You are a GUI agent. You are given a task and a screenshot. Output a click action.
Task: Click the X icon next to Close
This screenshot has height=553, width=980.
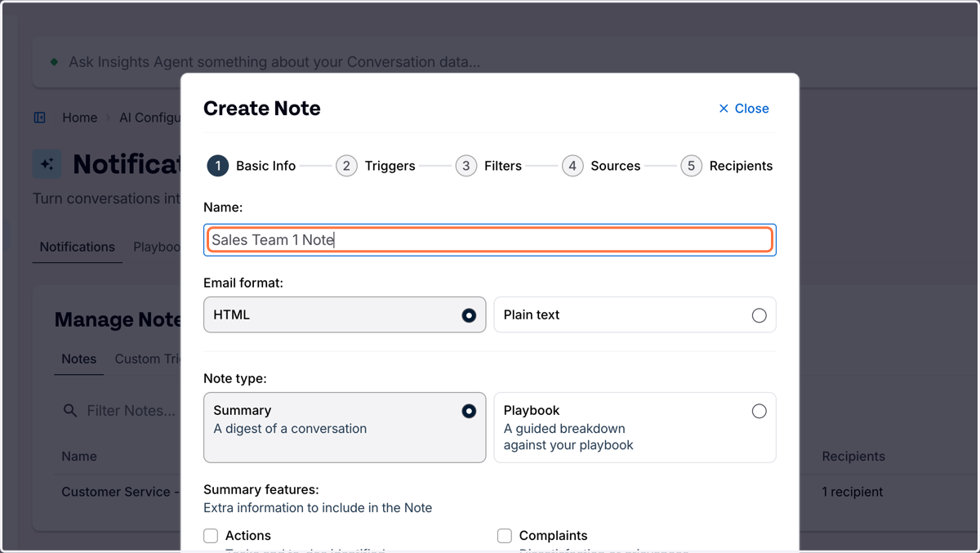[x=724, y=109]
